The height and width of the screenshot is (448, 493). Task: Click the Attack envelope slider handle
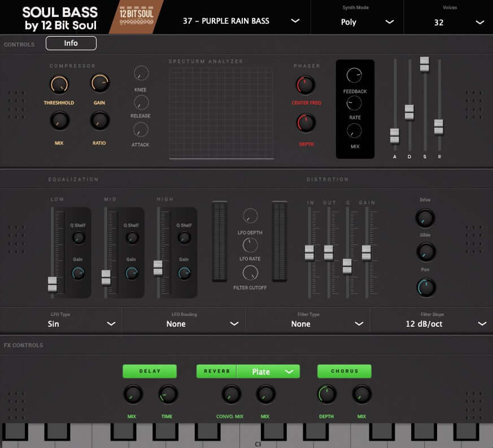click(x=395, y=136)
